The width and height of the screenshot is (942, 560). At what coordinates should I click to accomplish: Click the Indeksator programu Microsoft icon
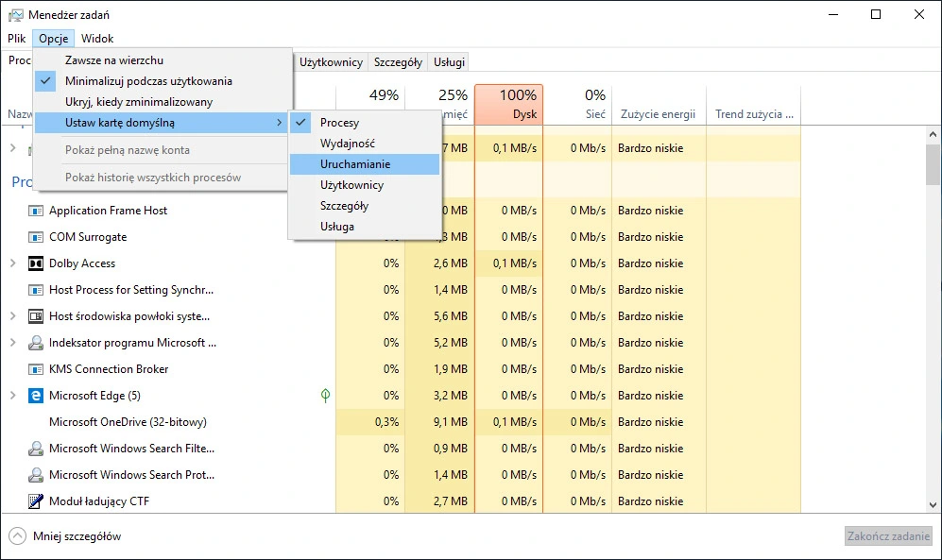pyautogui.click(x=36, y=343)
